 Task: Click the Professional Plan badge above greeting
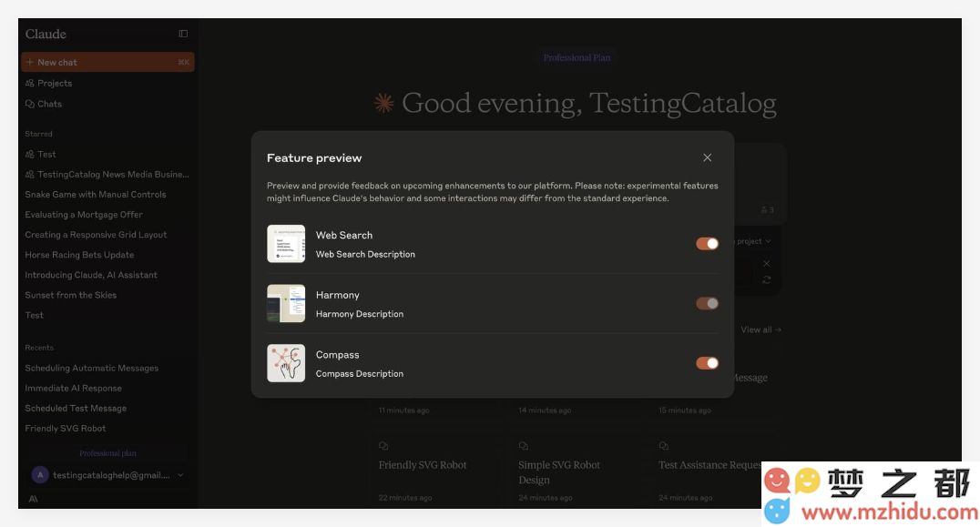click(x=577, y=57)
